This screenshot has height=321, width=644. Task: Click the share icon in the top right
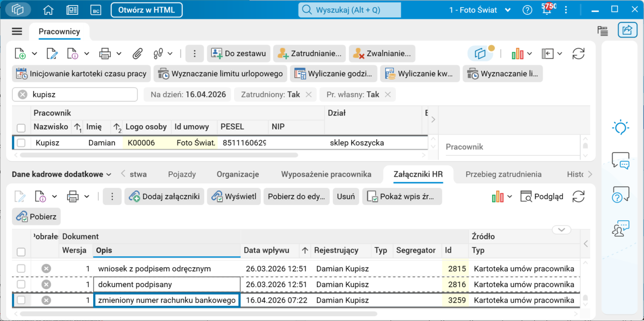click(627, 31)
